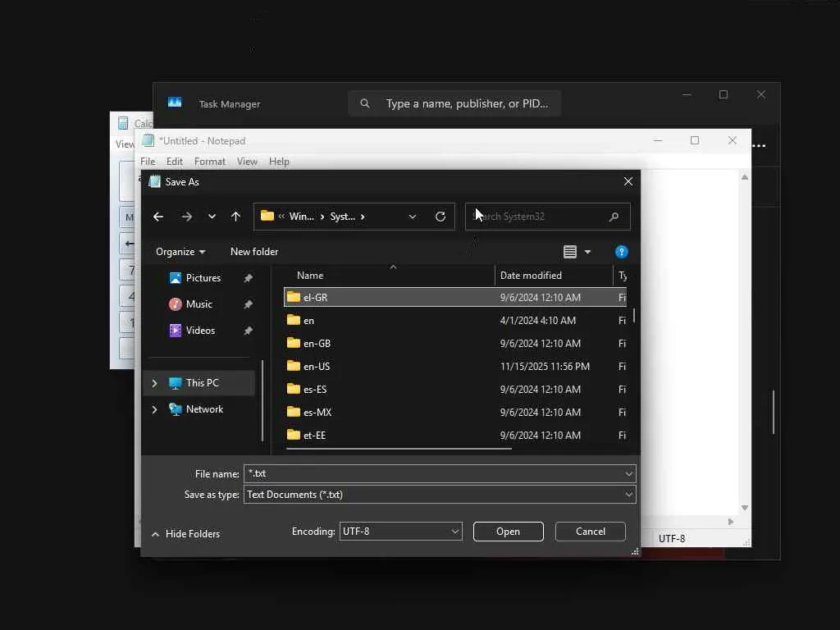Go up one folder level
Screen dimensions: 840x630
235,217
